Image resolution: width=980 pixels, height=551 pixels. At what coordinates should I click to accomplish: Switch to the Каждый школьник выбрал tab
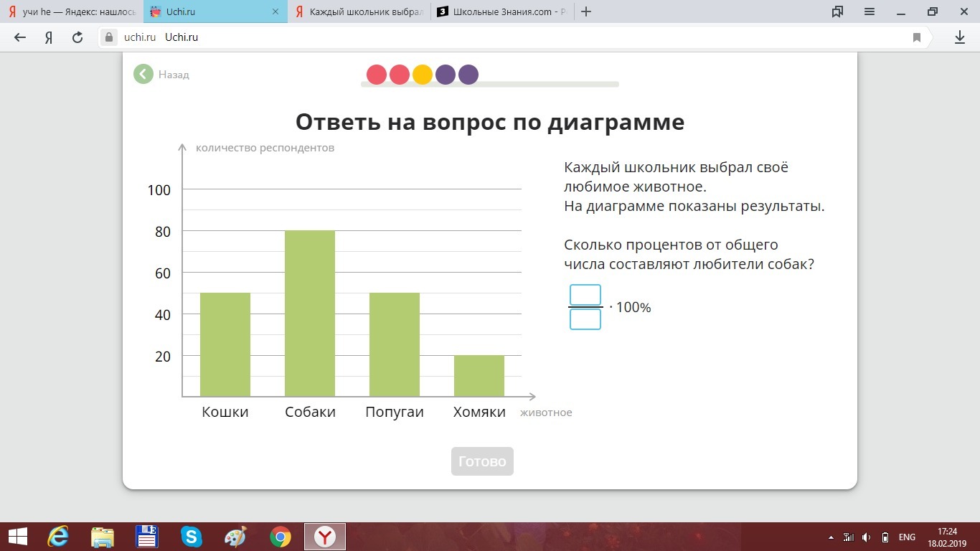[x=359, y=11]
